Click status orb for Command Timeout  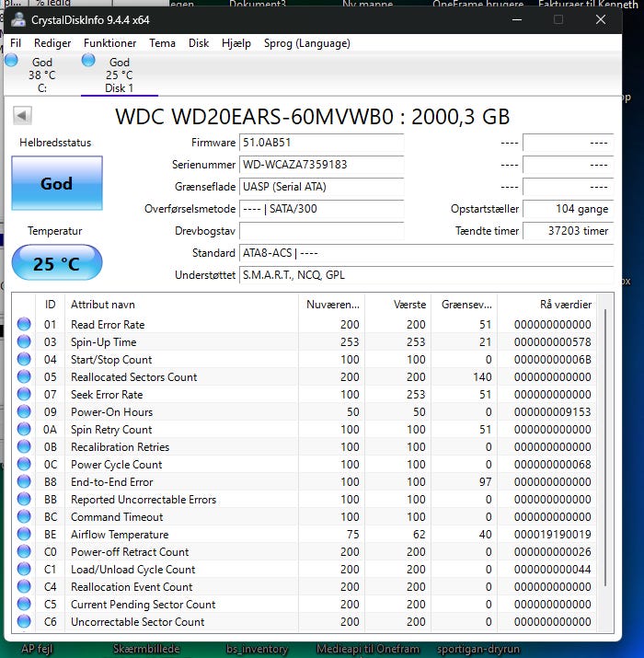pyautogui.click(x=24, y=516)
